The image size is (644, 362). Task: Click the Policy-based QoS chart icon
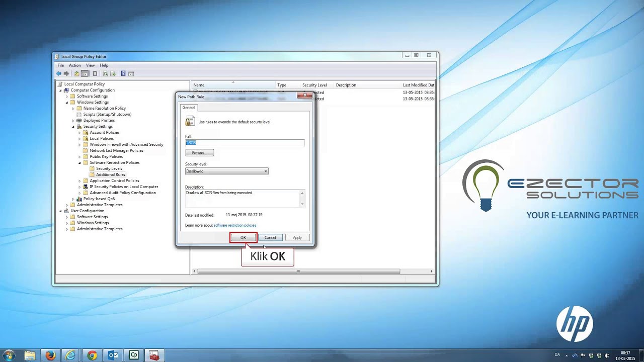coord(79,199)
